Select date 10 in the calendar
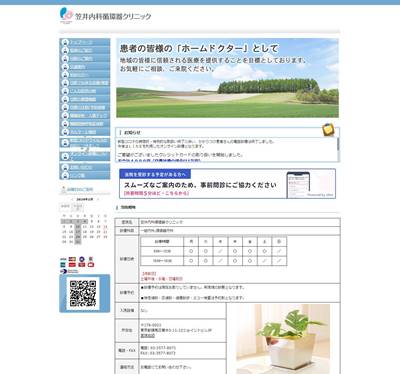Image resolution: width=400 pixels, height=374 pixels. tap(78, 226)
